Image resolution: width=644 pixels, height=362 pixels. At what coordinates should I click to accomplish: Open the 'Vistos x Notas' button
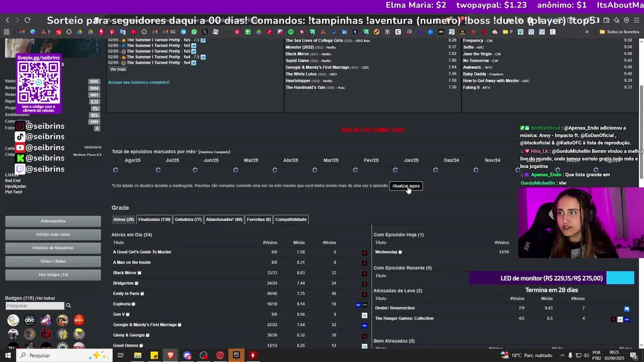(53, 261)
